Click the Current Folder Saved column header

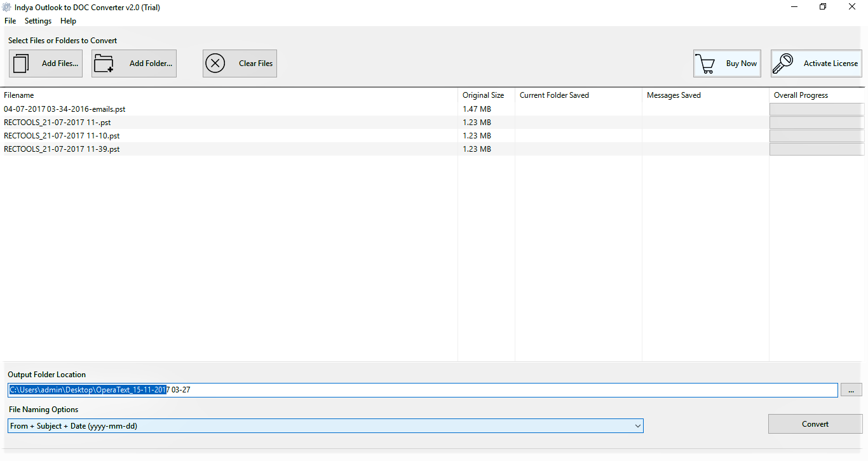tap(554, 95)
